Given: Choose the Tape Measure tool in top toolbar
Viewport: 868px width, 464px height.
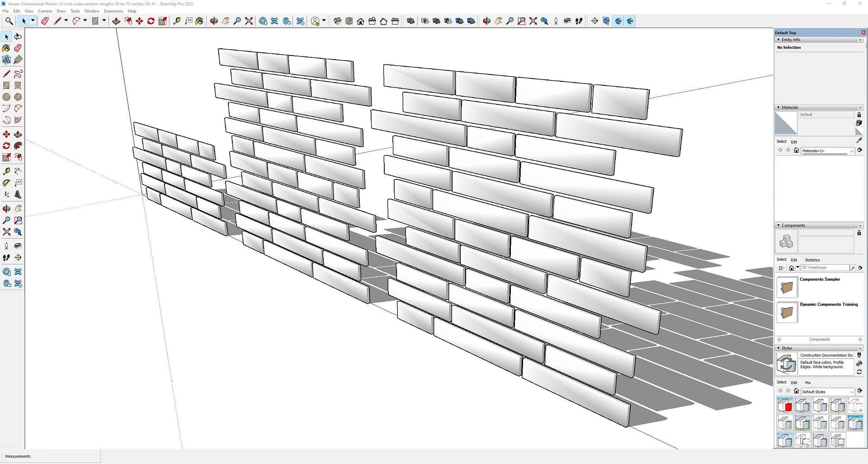Looking at the screenshot, I should 177,21.
